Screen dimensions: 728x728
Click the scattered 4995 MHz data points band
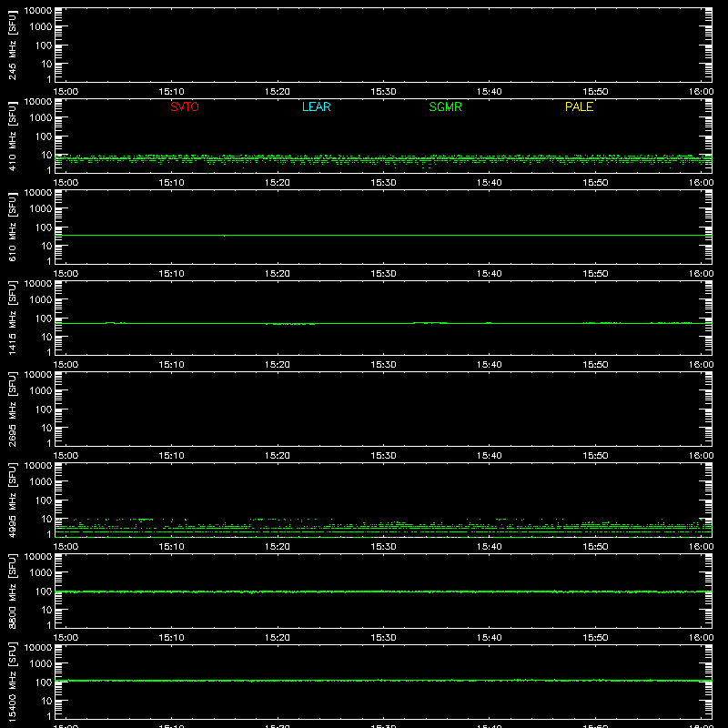point(383,528)
